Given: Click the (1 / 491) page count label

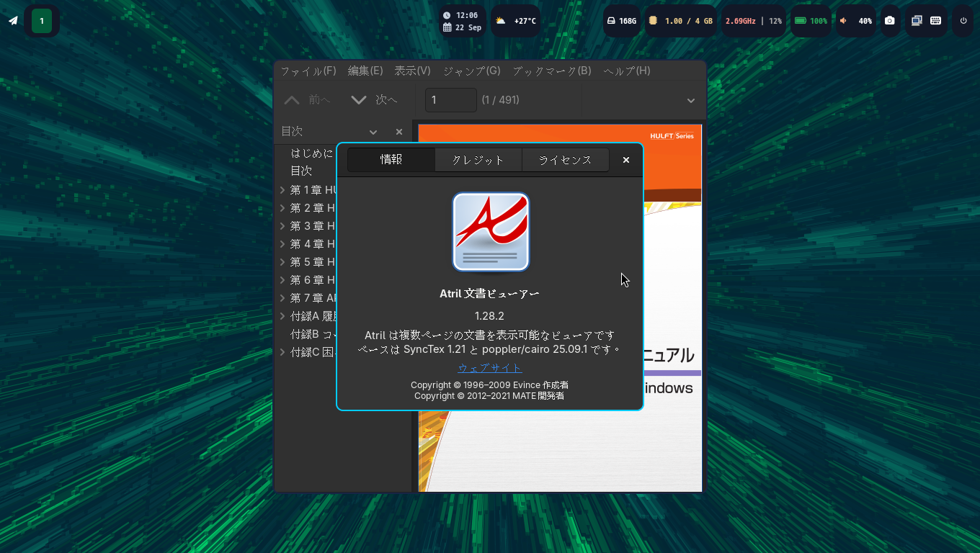Looking at the screenshot, I should 501,100.
